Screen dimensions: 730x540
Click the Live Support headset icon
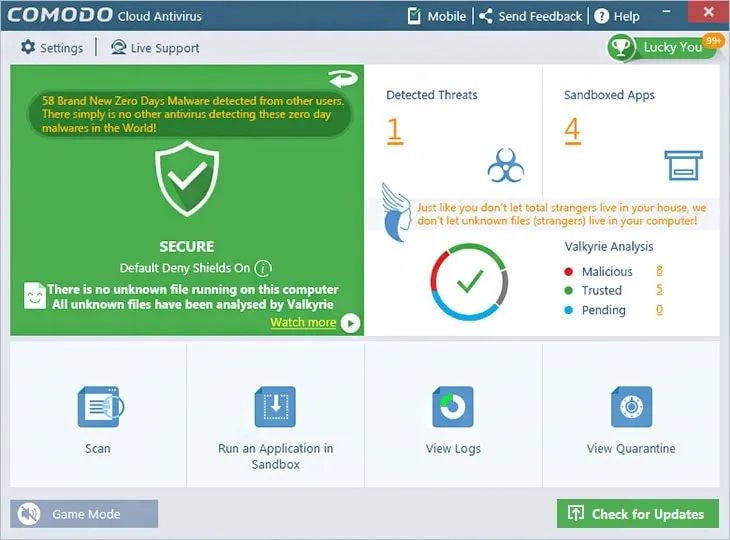(x=118, y=47)
